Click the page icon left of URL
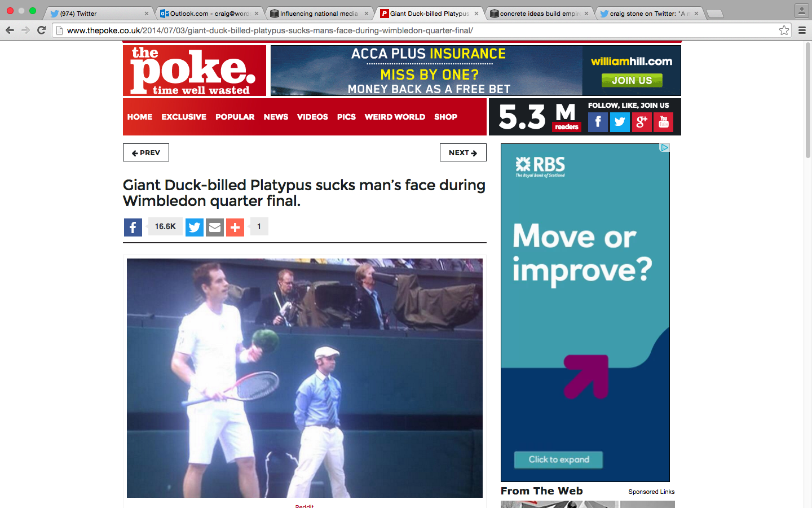 (59, 30)
